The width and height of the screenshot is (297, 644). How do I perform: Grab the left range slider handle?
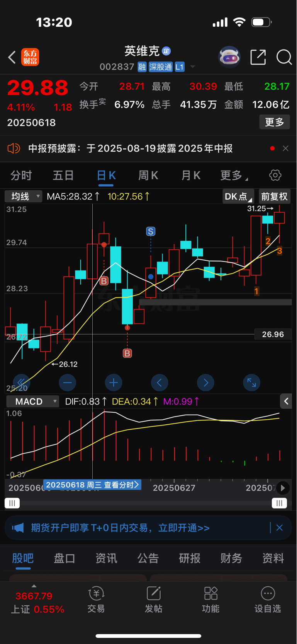tap(12, 503)
